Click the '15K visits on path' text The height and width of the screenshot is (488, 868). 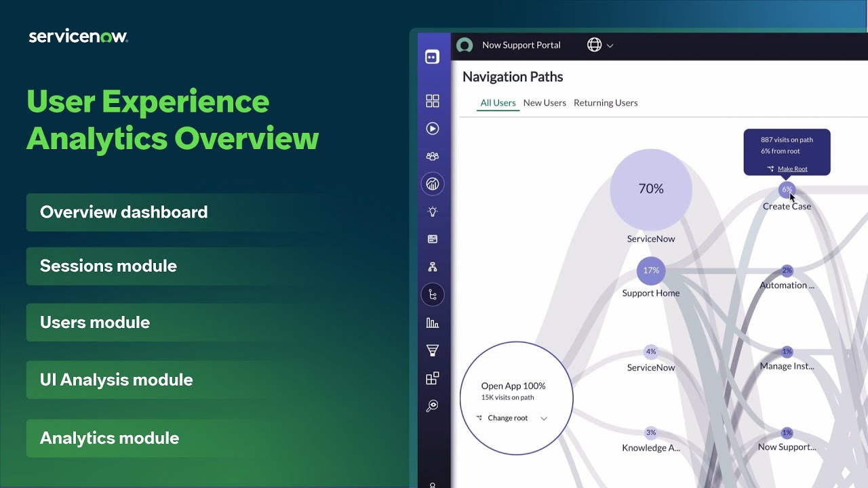point(508,397)
